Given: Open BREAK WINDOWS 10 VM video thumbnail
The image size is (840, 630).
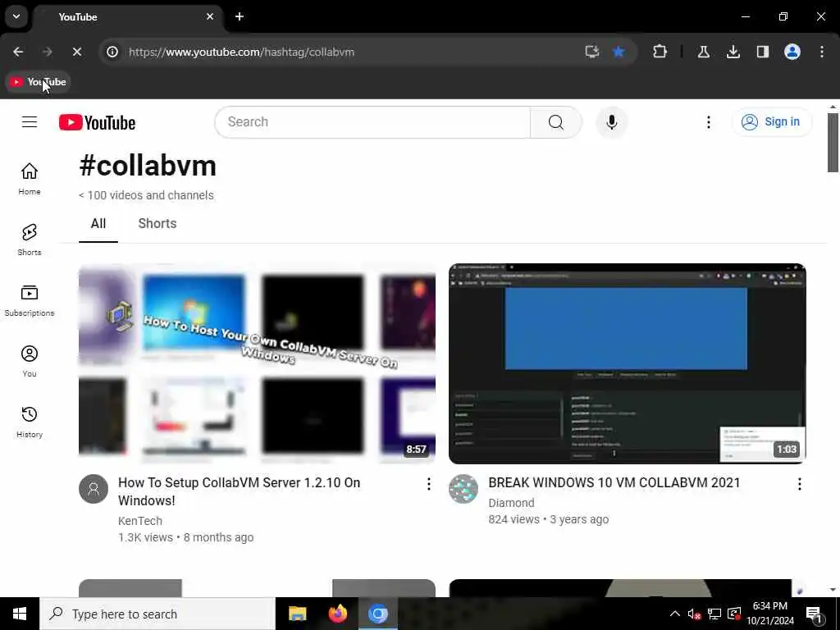Looking at the screenshot, I should 628,363.
